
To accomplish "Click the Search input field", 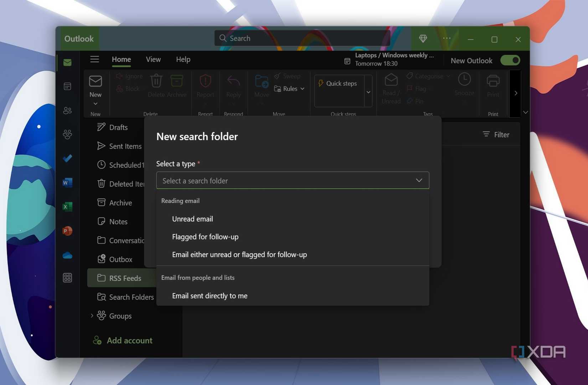I will [x=302, y=38].
